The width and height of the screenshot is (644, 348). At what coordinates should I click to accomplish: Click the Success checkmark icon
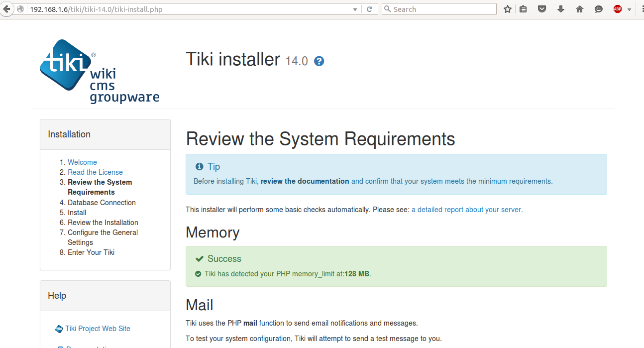tap(199, 258)
